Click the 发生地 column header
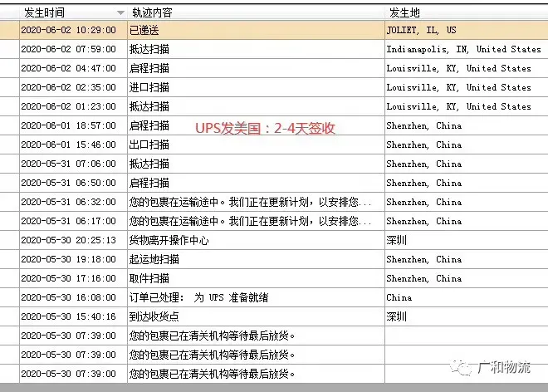Image resolution: width=548 pixels, height=392 pixels. (x=467, y=13)
